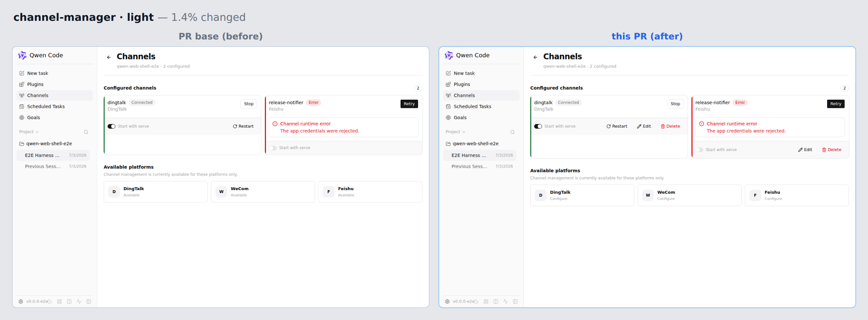The height and width of the screenshot is (320, 868).
Task: Edit the release-notifier channel in after panel
Action: [805, 150]
